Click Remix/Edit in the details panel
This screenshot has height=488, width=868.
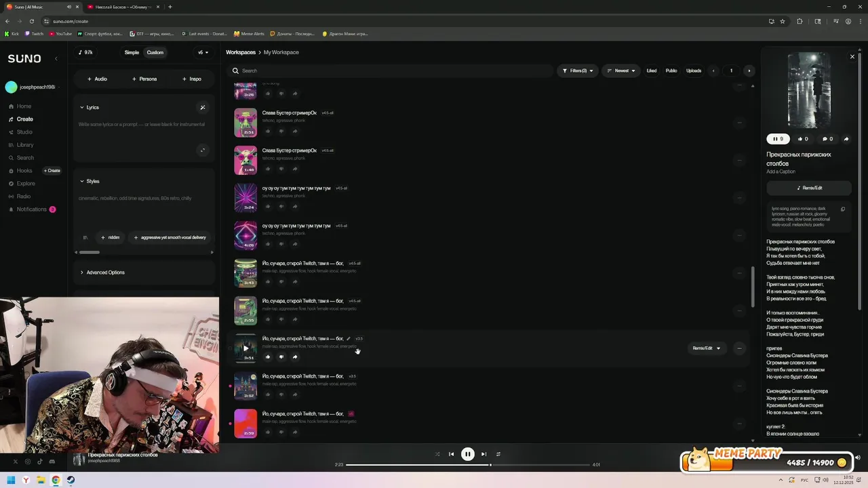point(809,188)
